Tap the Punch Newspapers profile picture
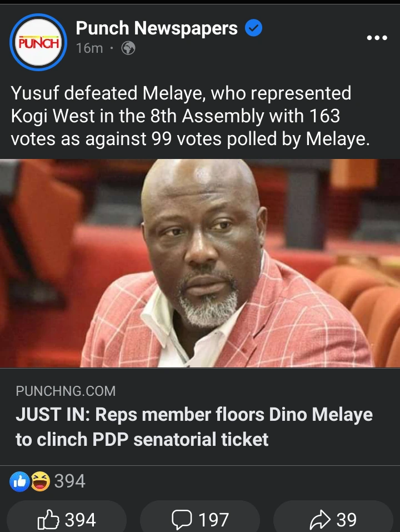This screenshot has height=532, width=400. point(38,42)
